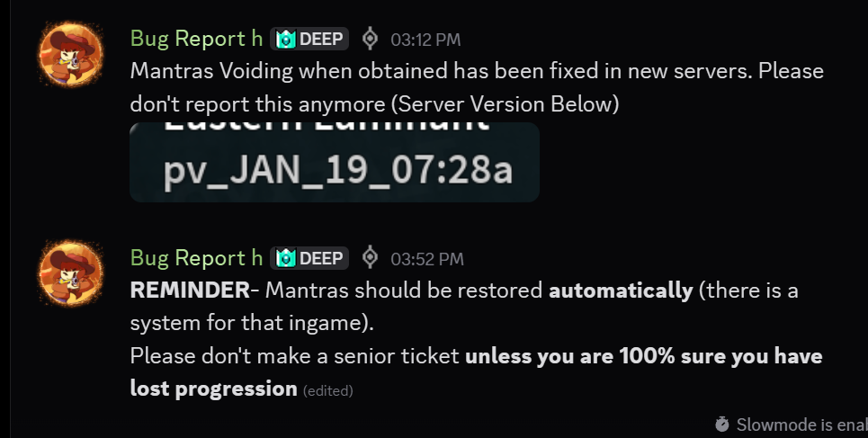The width and height of the screenshot is (868, 438).
Task: Click the slowmode stopwatch icon
Action: [722, 424]
